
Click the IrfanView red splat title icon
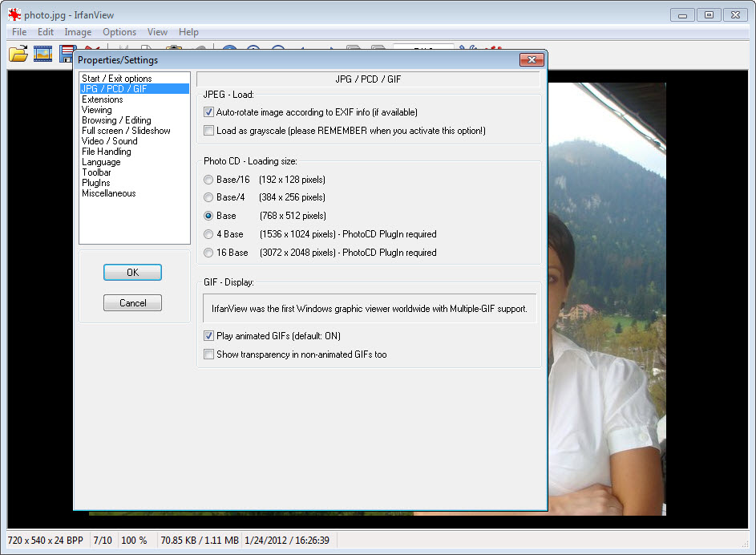click(x=14, y=15)
